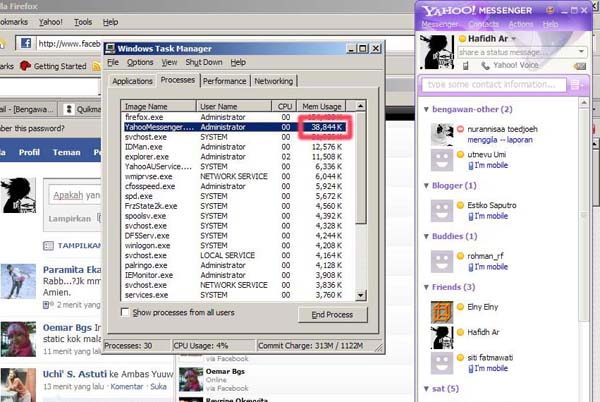The width and height of the screenshot is (600, 402).
Task: Click the End Process button
Action: [x=332, y=314]
